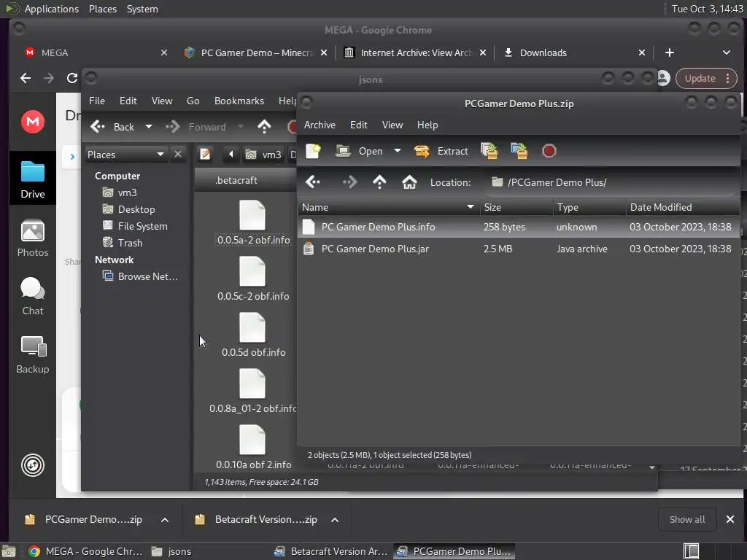Click the vm3 path bar button
Screen dimensions: 747x560
263,155
